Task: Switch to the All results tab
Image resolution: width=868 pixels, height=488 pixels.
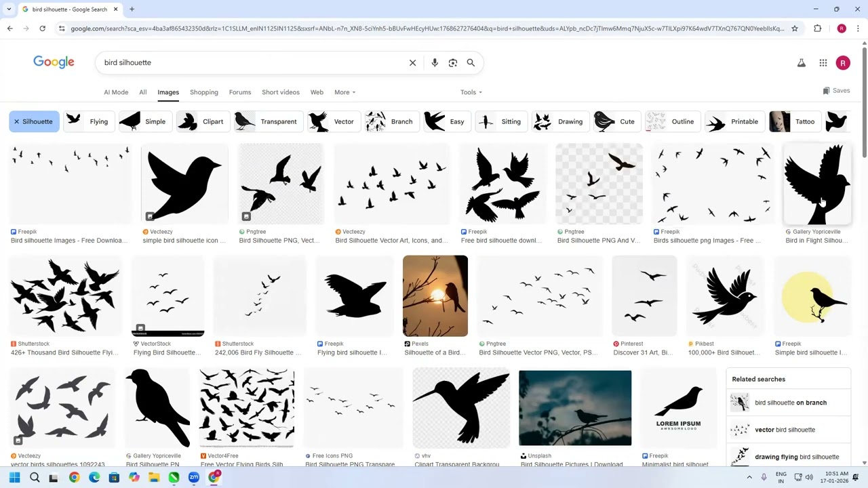Action: (x=143, y=92)
